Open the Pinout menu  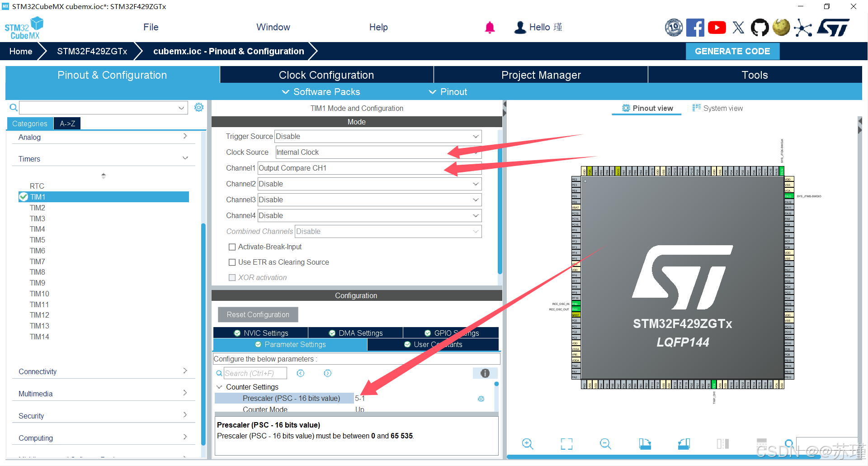coord(448,92)
